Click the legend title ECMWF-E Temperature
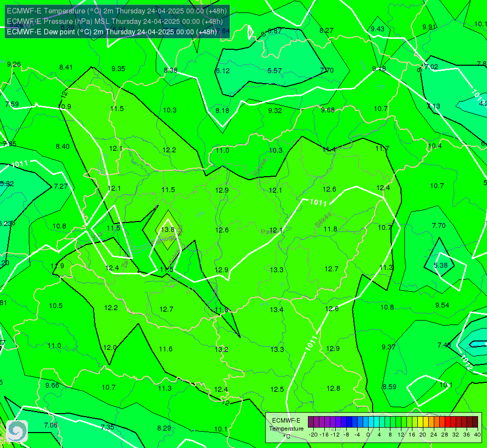 click(x=286, y=425)
